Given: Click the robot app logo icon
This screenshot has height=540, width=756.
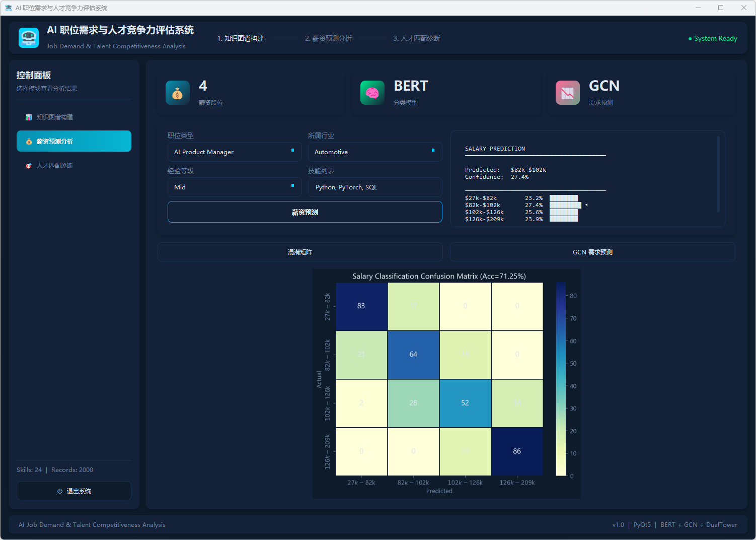Looking at the screenshot, I should [29, 38].
